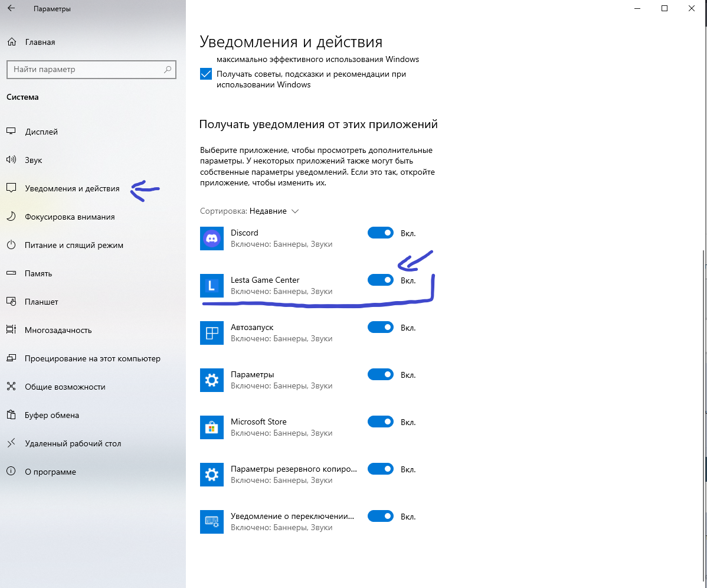Maximize the Параметры window
The height and width of the screenshot is (588, 707).
click(664, 8)
